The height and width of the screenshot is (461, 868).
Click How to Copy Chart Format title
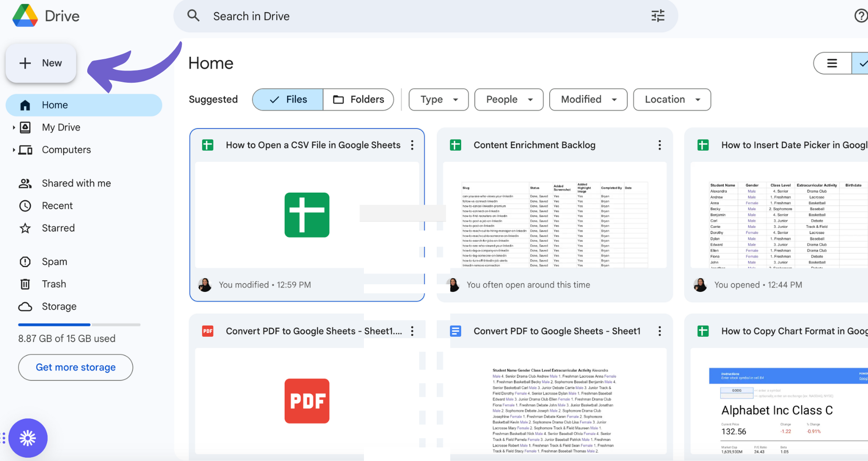pos(794,331)
